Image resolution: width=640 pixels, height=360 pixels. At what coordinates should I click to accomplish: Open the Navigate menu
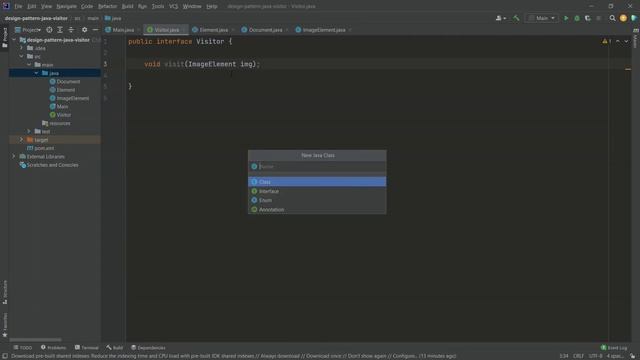66,6
